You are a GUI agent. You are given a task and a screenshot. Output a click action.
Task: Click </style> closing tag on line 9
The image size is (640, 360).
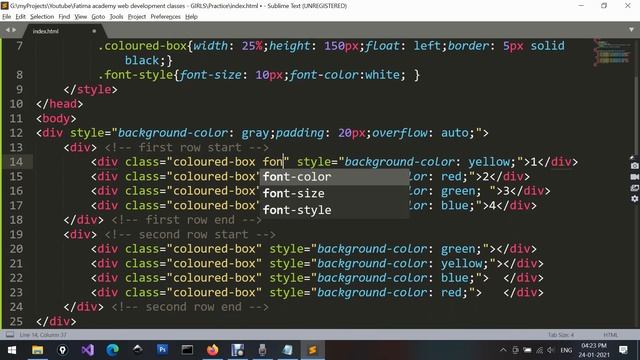click(90, 90)
